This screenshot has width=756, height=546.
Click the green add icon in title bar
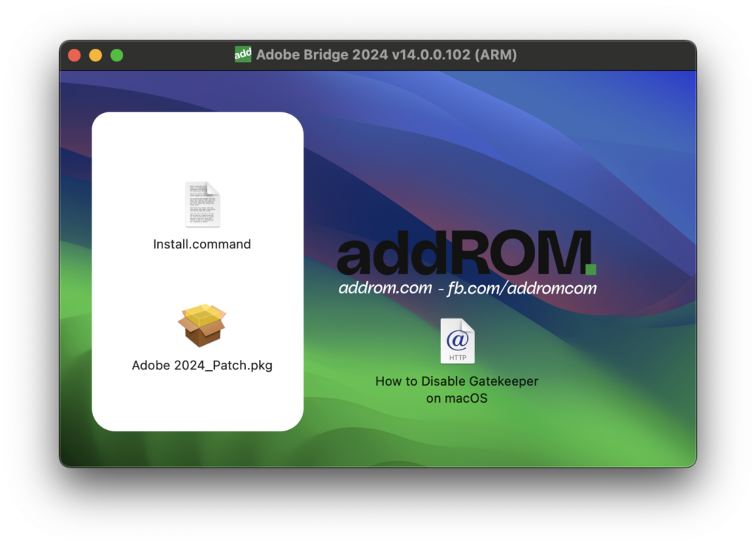point(243,54)
